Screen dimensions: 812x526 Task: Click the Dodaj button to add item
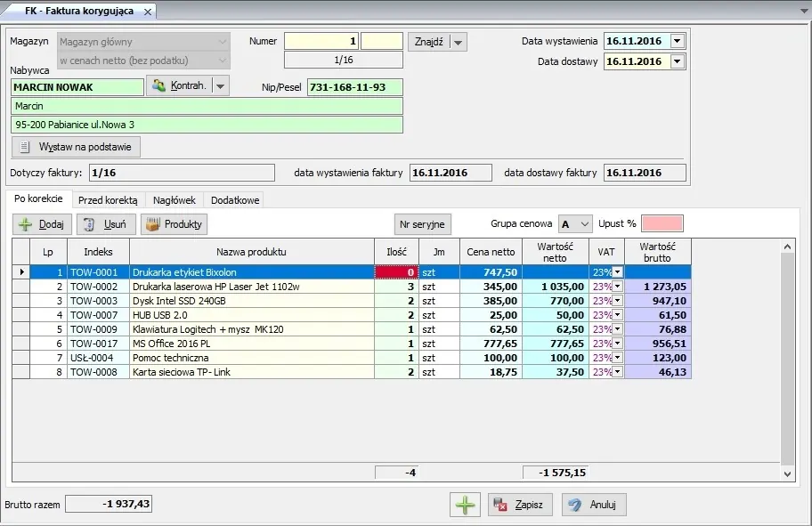tap(42, 224)
